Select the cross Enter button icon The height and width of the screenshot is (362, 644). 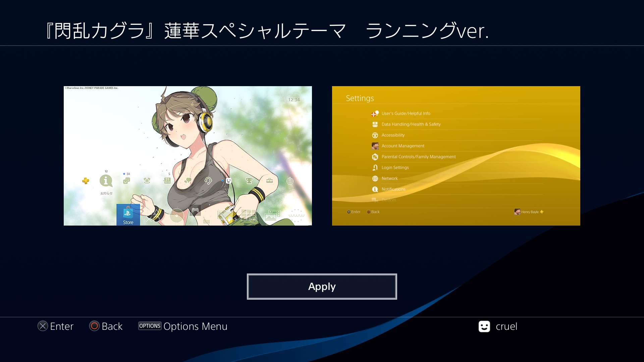click(43, 326)
